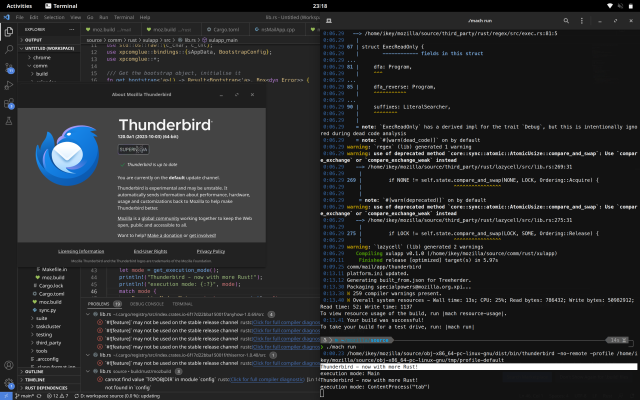Open the Privacy Policy link

tap(211, 251)
